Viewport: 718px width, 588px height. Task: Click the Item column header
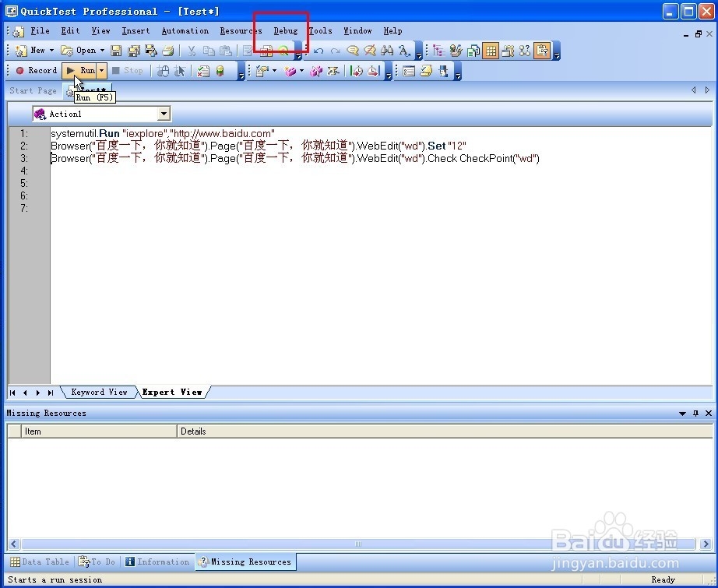[x=99, y=431]
